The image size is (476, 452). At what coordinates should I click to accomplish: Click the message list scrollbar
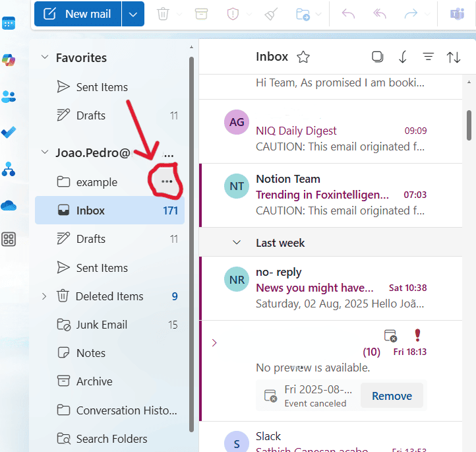point(469,125)
